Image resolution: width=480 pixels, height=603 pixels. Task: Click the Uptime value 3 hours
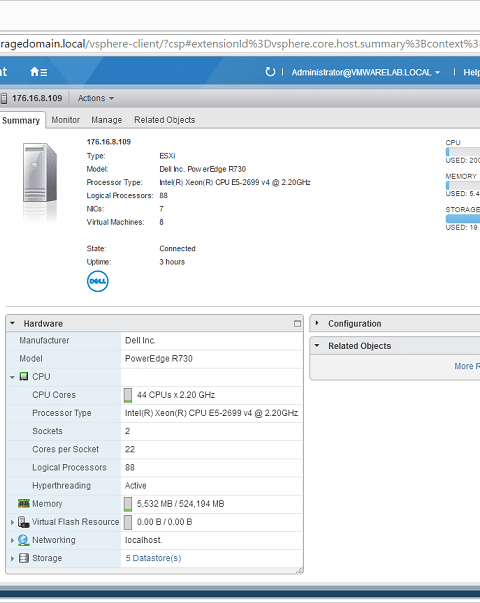172,262
